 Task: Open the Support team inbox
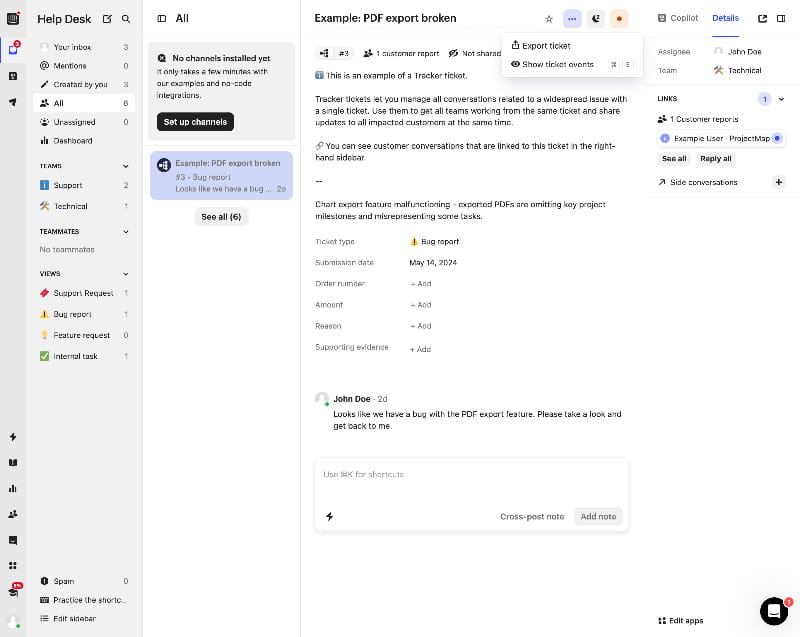point(84,185)
